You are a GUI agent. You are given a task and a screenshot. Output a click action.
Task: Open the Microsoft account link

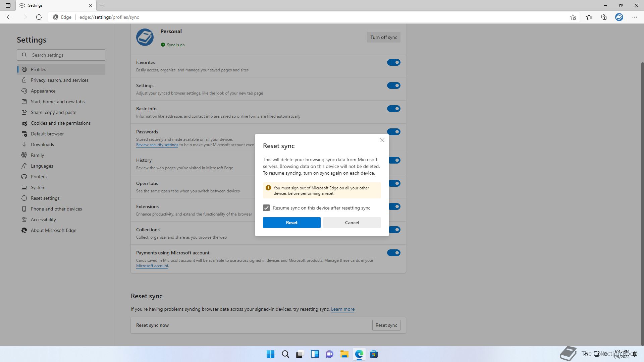[x=152, y=266]
